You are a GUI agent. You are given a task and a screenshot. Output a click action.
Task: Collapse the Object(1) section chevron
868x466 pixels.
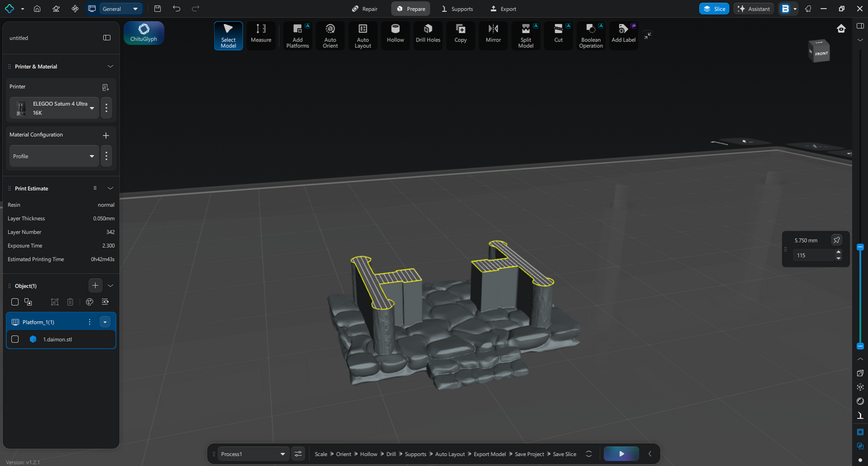click(110, 286)
